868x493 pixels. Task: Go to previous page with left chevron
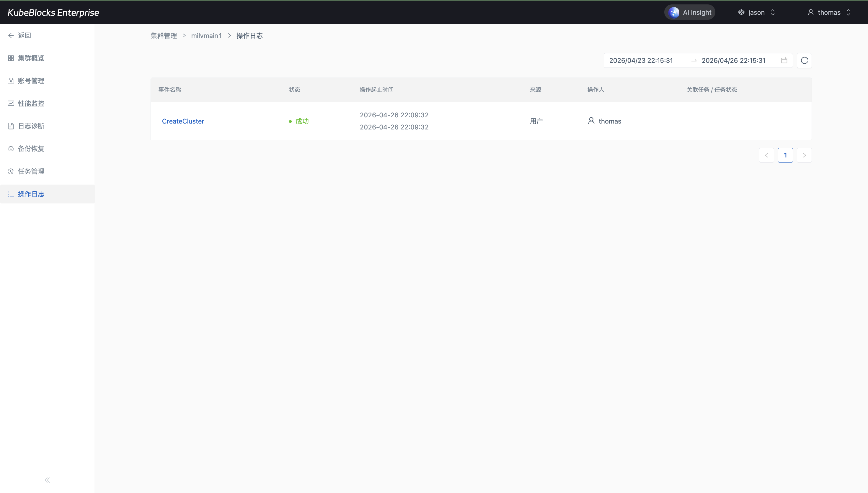coord(766,155)
